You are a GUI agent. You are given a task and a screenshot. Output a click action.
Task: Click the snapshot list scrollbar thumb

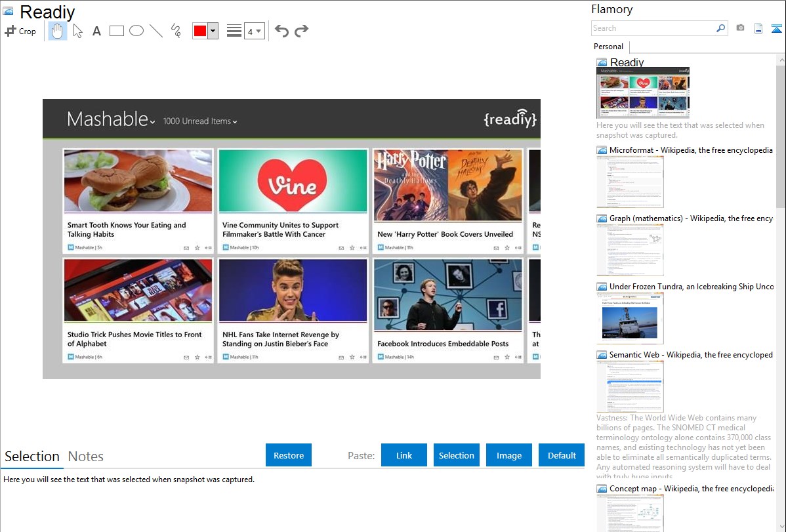pyautogui.click(x=781, y=136)
